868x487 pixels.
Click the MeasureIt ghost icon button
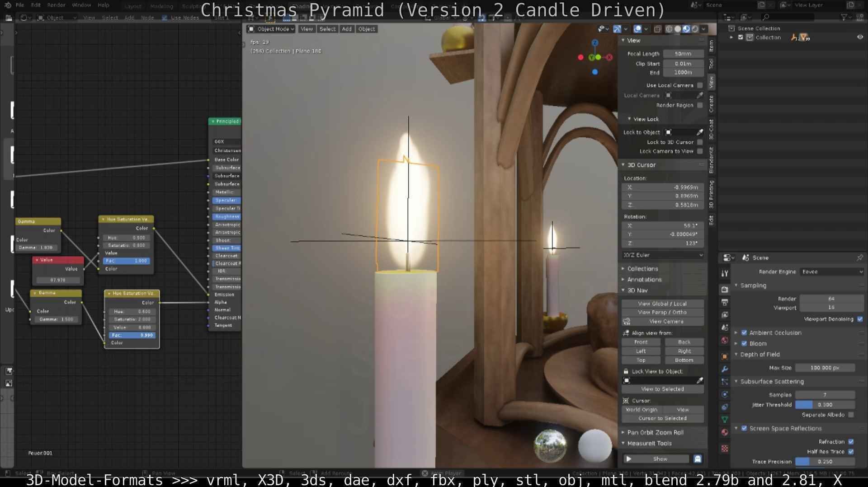[698, 459]
